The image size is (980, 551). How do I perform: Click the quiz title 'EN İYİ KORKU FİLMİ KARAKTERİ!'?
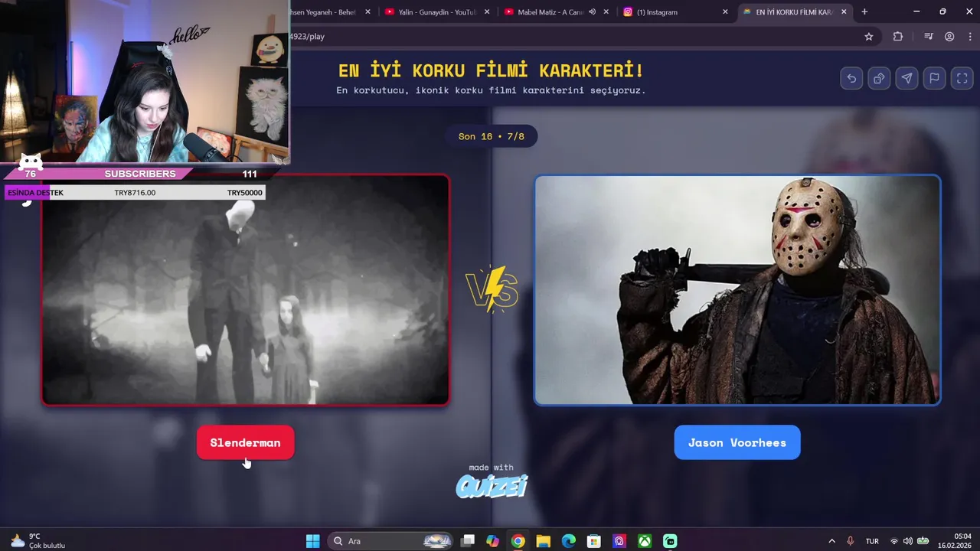tap(492, 70)
